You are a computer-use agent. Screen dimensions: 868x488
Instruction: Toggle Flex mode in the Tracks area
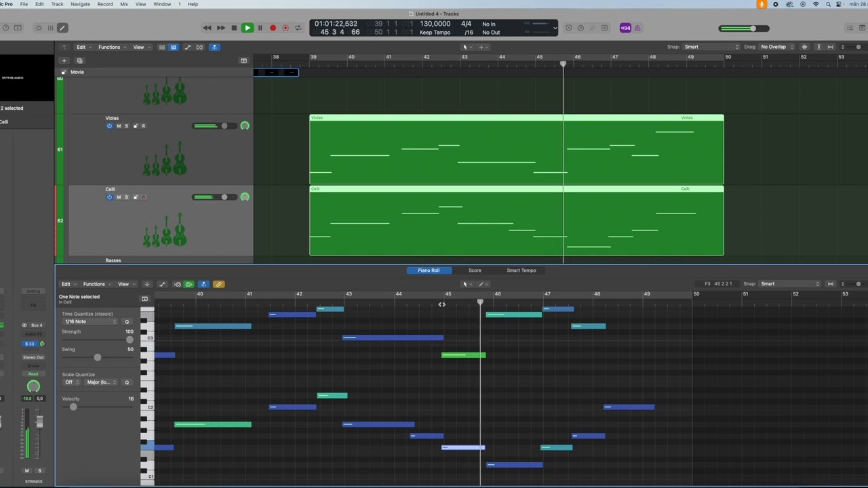click(200, 47)
